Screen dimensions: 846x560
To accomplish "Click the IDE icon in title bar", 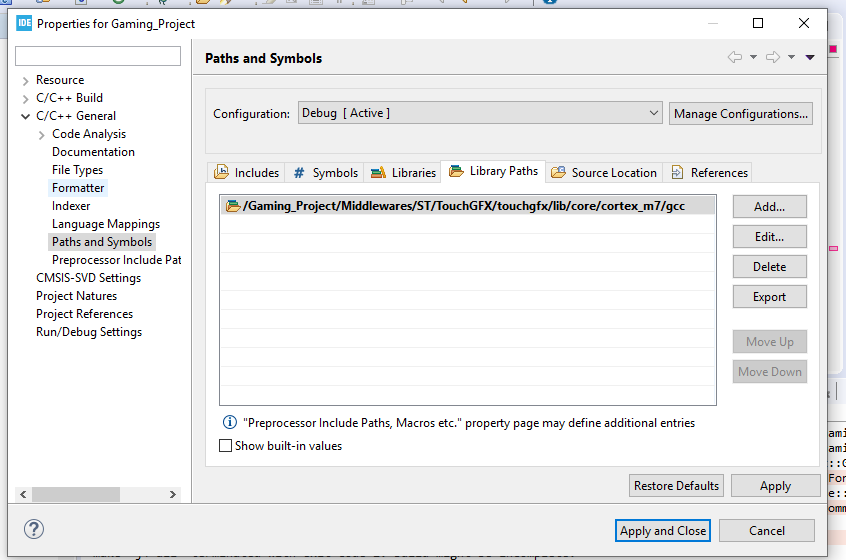I will pyautogui.click(x=24, y=23).
